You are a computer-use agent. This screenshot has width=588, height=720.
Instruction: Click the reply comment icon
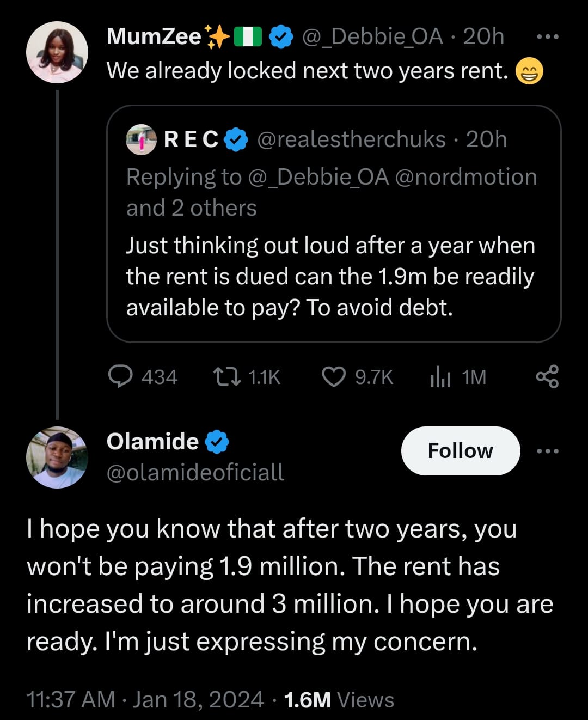click(120, 376)
